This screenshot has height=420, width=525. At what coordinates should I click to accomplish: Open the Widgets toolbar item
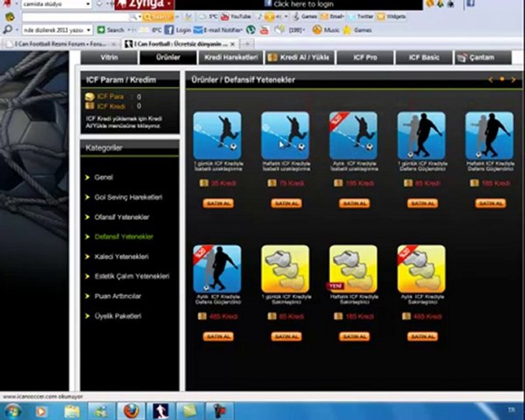(391, 16)
